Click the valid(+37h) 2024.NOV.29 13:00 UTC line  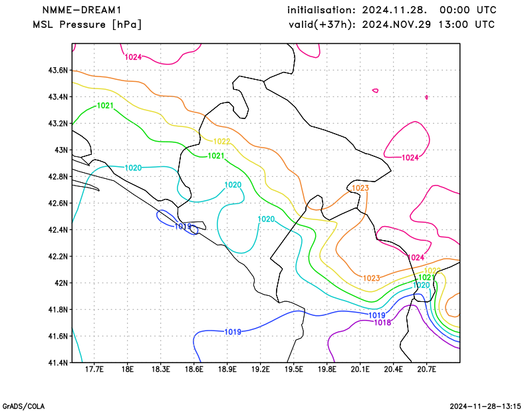392,25
